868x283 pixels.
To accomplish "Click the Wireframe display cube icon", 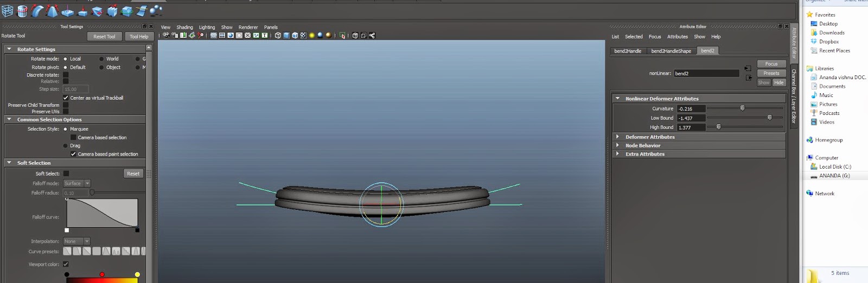I will tap(278, 35).
